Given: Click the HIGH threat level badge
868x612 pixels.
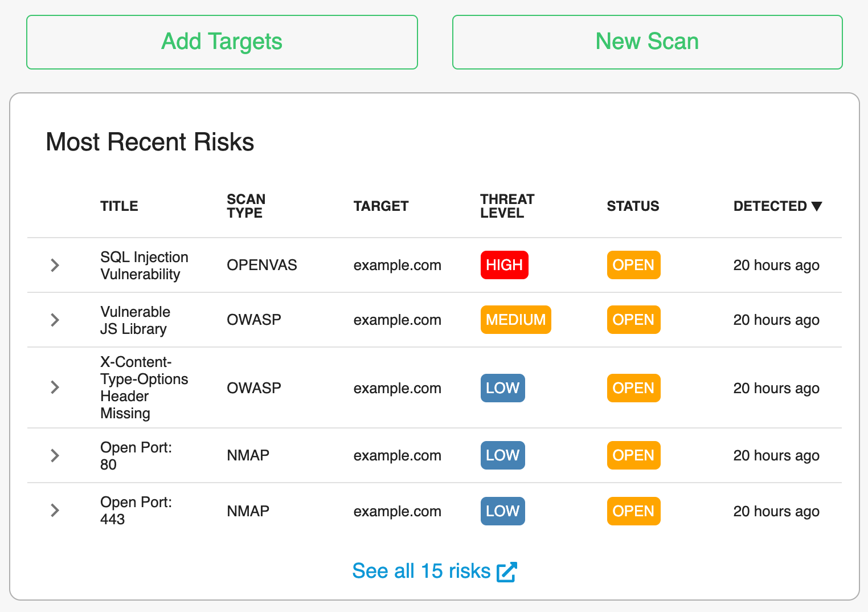Looking at the screenshot, I should point(504,265).
